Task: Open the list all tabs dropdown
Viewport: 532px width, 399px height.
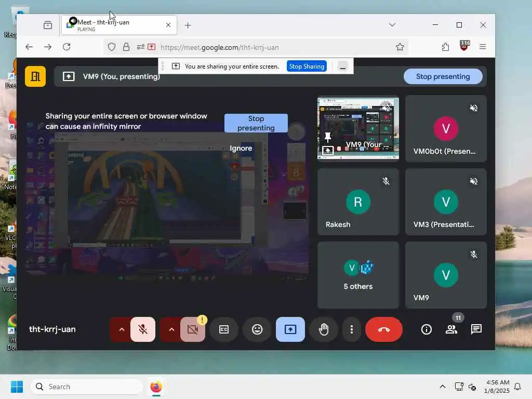Action: 392,25
